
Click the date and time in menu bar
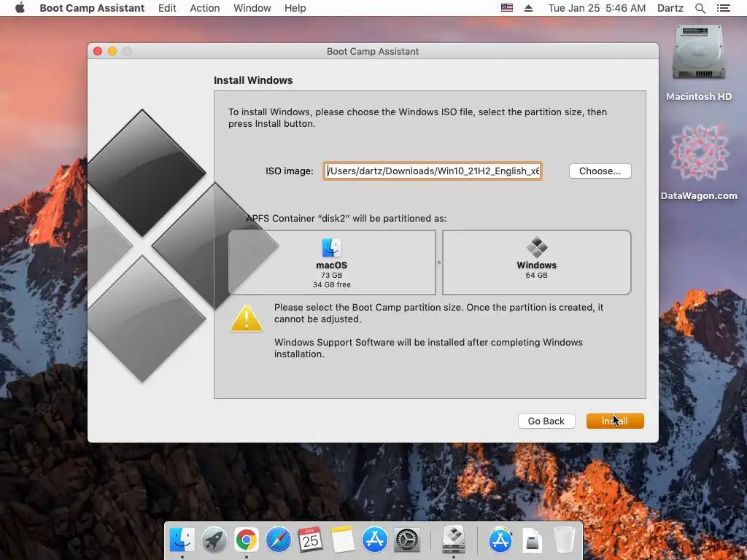[x=597, y=8]
